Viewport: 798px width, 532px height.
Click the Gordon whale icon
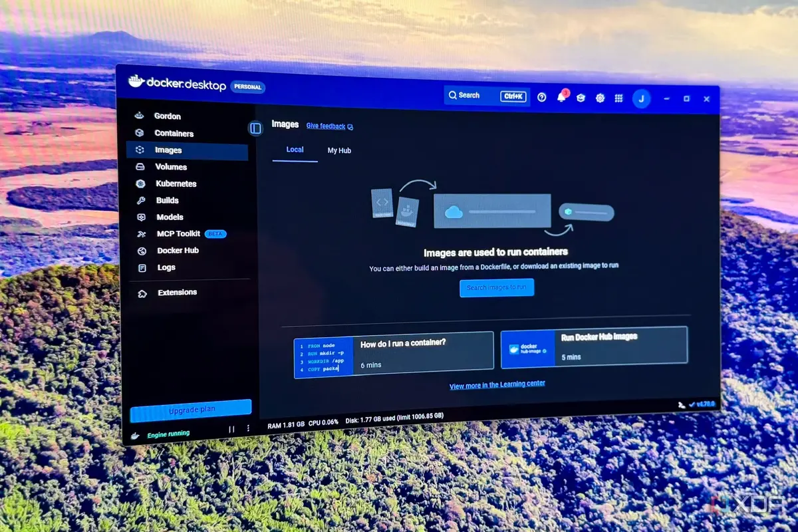click(139, 116)
